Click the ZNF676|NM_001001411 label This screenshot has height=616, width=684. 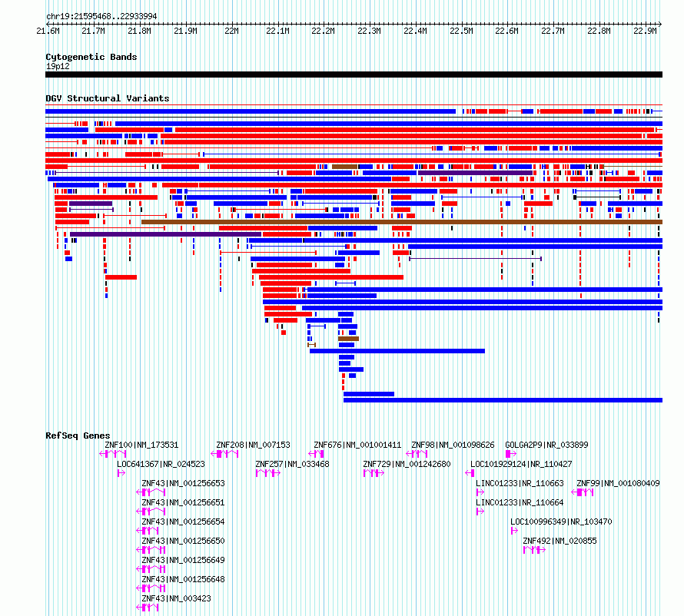pos(357,445)
